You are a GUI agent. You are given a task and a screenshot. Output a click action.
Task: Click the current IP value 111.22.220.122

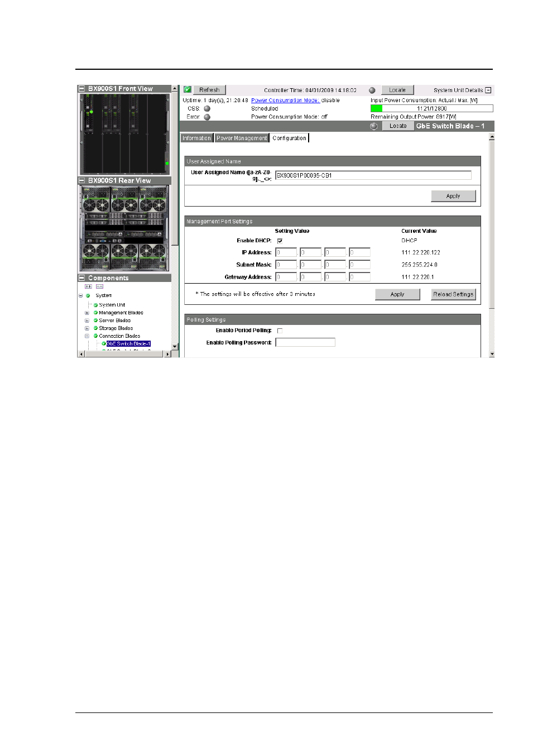(421, 253)
